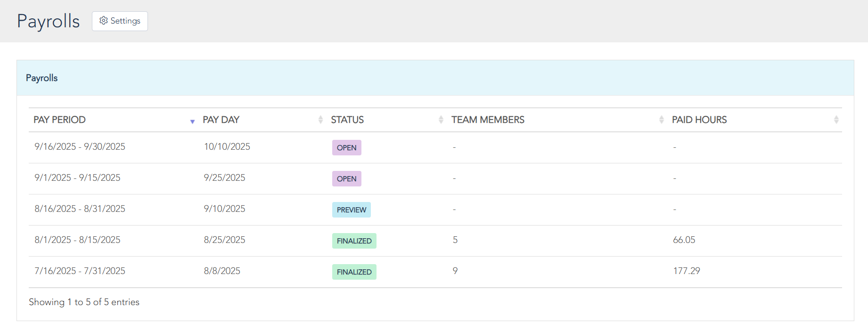Image resolution: width=868 pixels, height=331 pixels.
Task: Click the OPEN status badge for 9/25/2025
Action: coord(346,179)
